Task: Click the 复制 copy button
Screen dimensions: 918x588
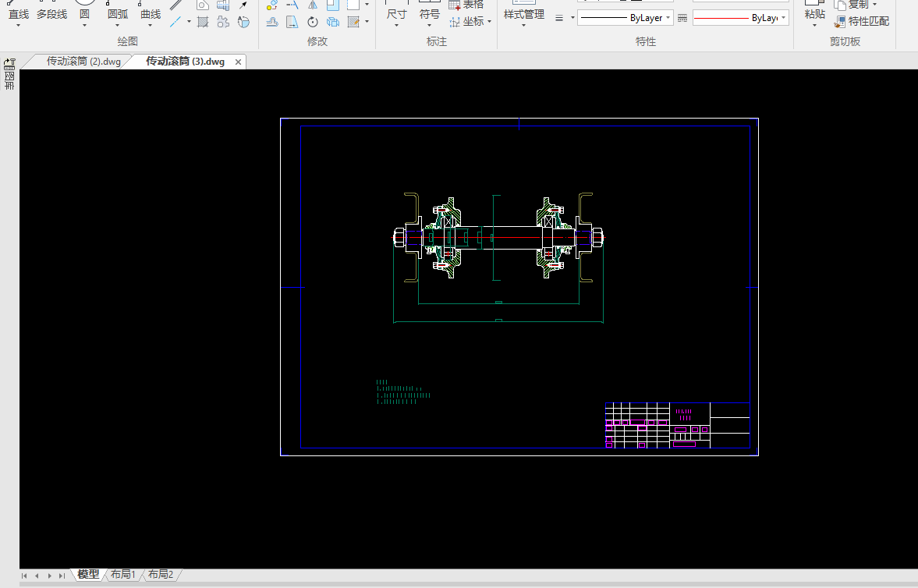Action: coord(856,5)
